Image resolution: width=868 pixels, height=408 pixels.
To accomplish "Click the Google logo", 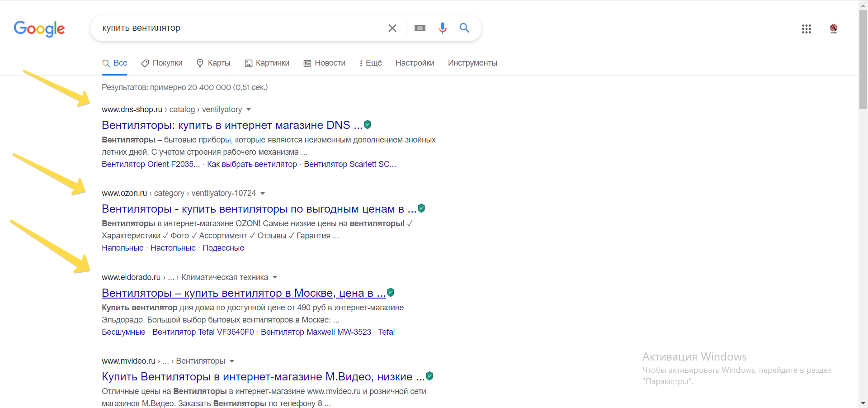I will [x=39, y=28].
